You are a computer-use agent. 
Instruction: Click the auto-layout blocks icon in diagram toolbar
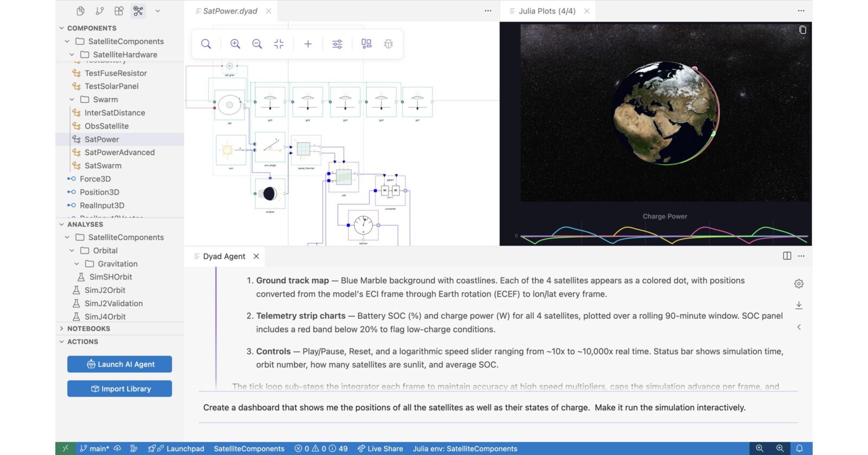(366, 44)
